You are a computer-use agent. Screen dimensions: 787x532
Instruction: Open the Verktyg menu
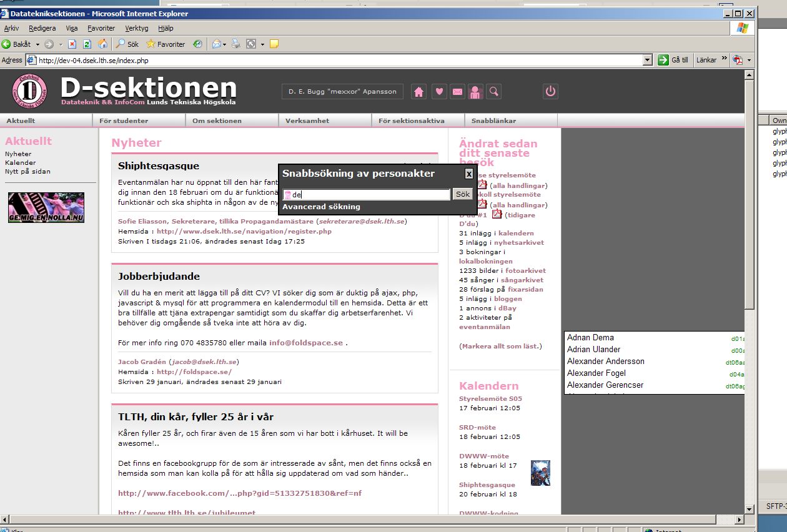137,28
